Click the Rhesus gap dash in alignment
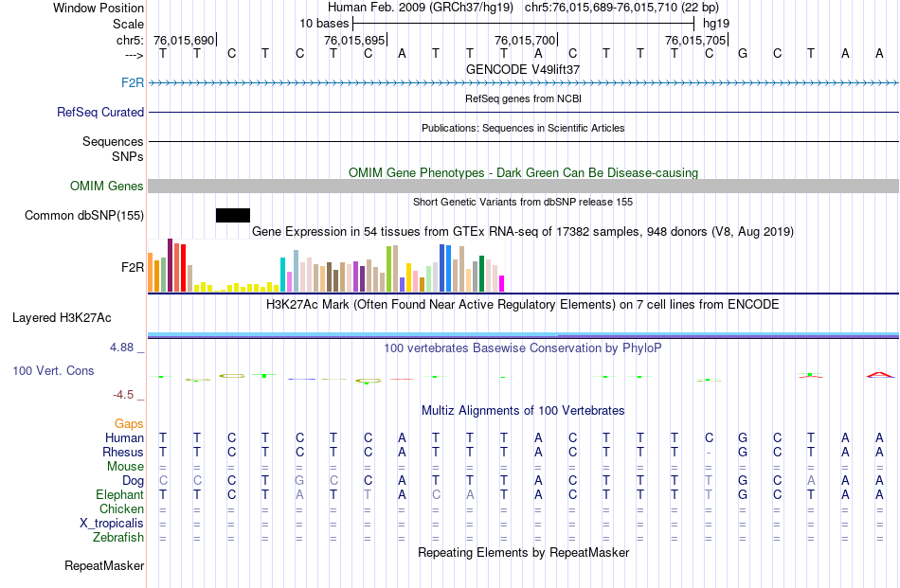 [709, 453]
